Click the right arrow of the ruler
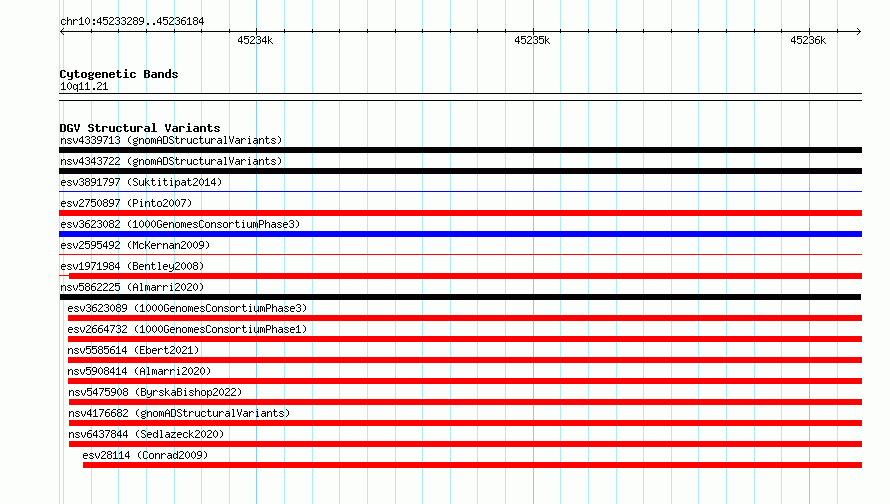The height and width of the screenshot is (504, 890). (x=859, y=31)
